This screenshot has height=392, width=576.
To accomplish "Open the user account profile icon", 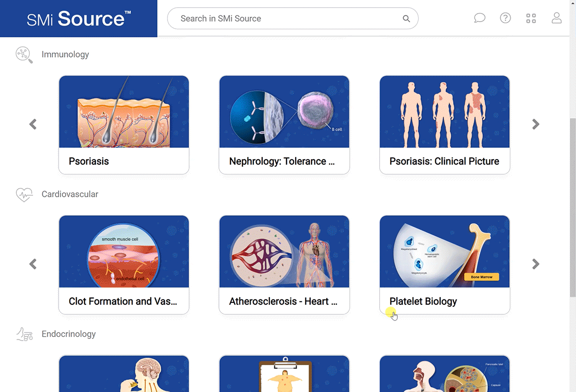I will (556, 18).
